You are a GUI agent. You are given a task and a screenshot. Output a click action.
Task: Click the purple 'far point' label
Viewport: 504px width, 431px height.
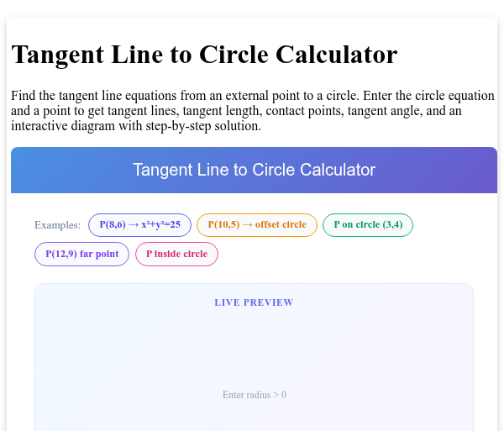99,254
